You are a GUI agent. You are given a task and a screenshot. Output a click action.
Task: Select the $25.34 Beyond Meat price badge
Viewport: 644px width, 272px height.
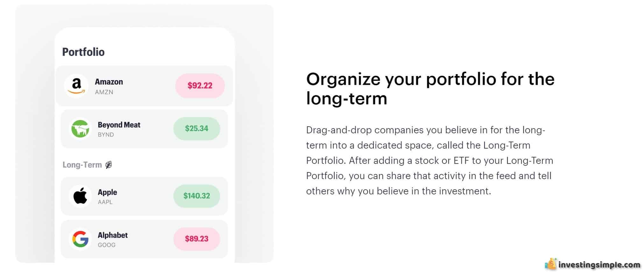[x=197, y=129]
